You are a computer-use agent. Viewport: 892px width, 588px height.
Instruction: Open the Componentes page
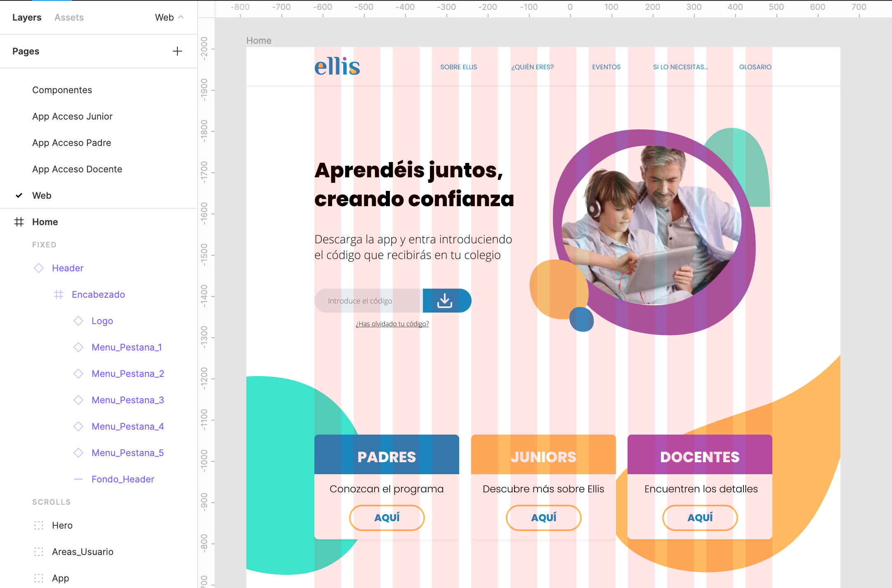point(62,90)
